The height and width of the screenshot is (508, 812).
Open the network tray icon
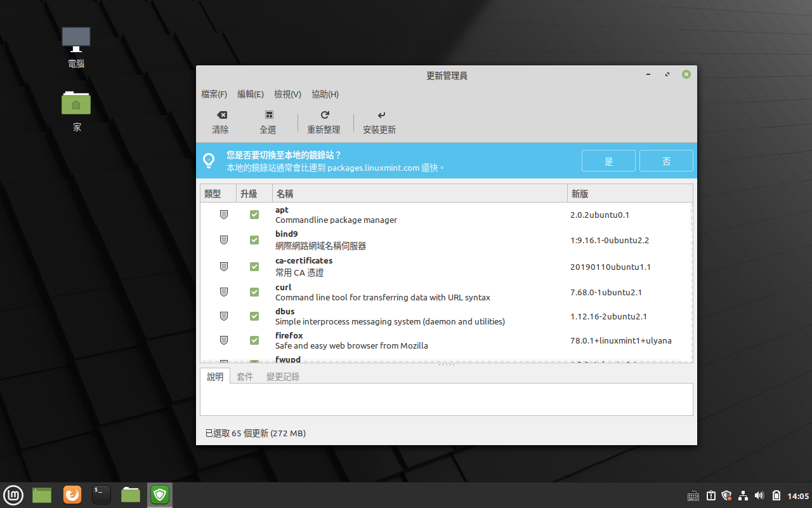[x=743, y=495]
